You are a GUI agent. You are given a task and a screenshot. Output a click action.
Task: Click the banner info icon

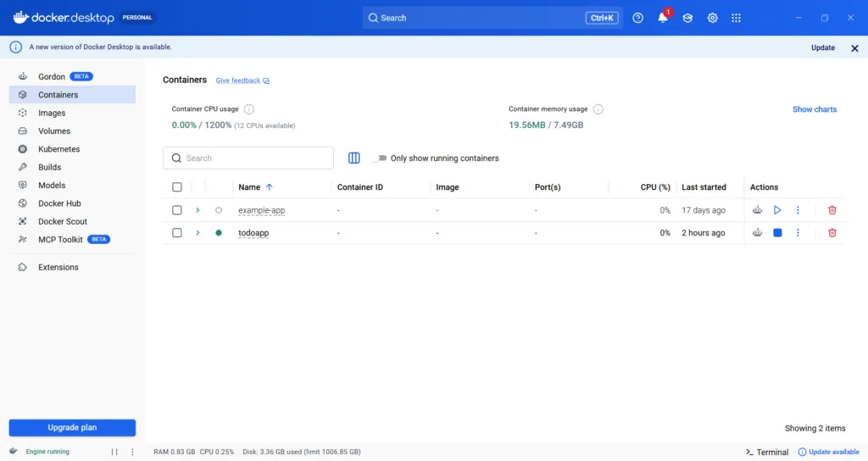[x=15, y=47]
